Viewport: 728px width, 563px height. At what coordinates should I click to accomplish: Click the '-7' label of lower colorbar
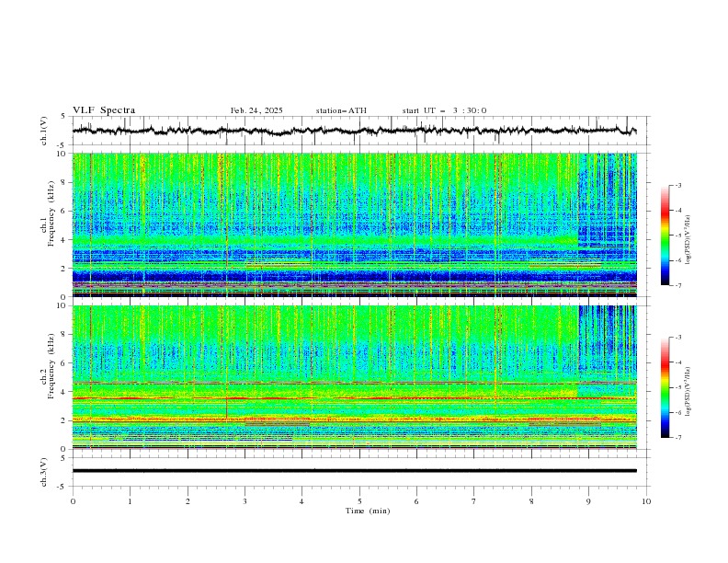coord(677,437)
